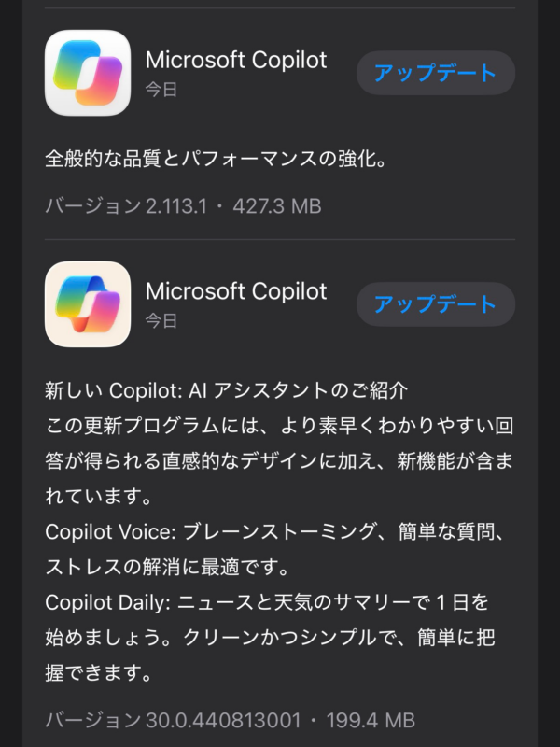Open the cream-background Microsoft Copilot app icon
Viewport: 560px width, 747px height.
tap(88, 304)
